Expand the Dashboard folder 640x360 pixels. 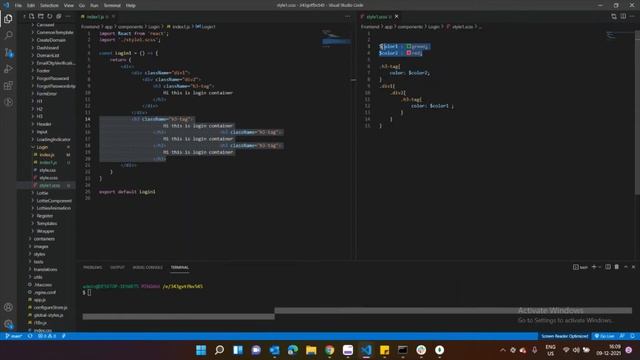[x=47, y=48]
